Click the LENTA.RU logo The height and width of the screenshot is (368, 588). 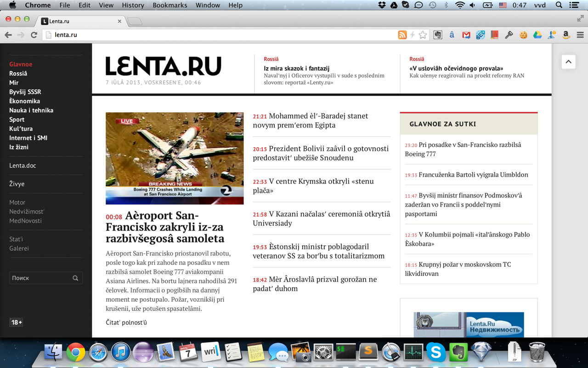(164, 66)
